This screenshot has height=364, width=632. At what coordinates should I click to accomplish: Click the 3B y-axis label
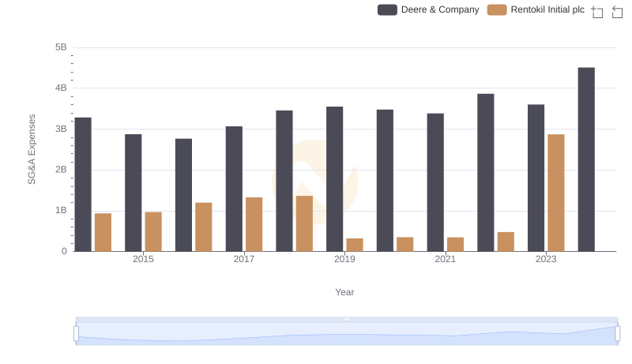61,129
